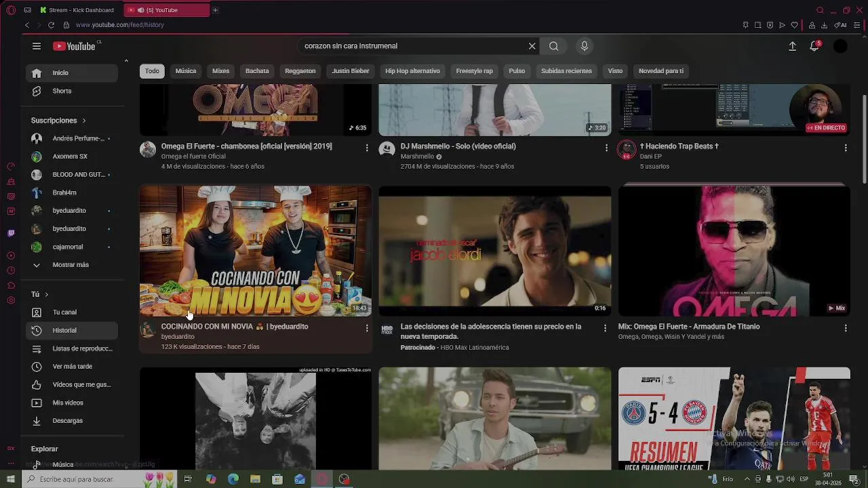
Task: Select the Freestyle rap chip
Action: point(475,71)
